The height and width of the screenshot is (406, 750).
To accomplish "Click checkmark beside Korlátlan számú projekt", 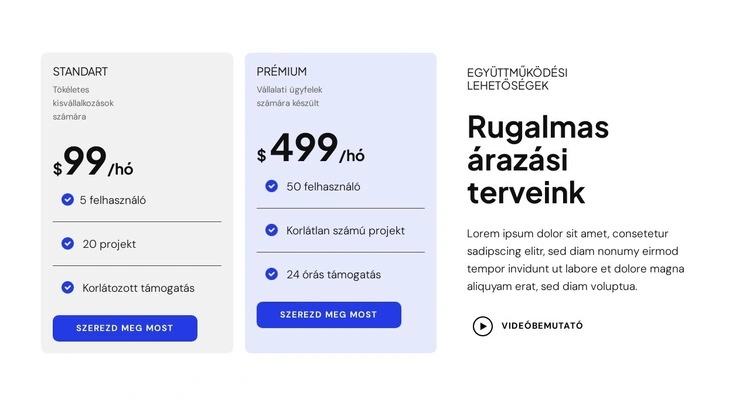I will (271, 230).
